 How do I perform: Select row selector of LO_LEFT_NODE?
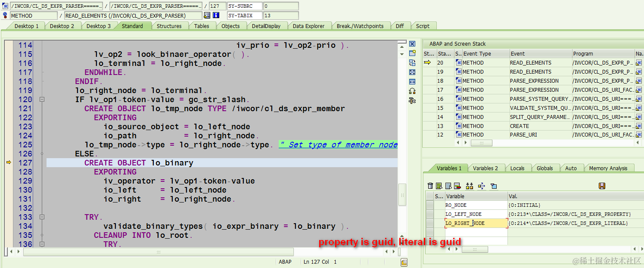click(x=429, y=214)
